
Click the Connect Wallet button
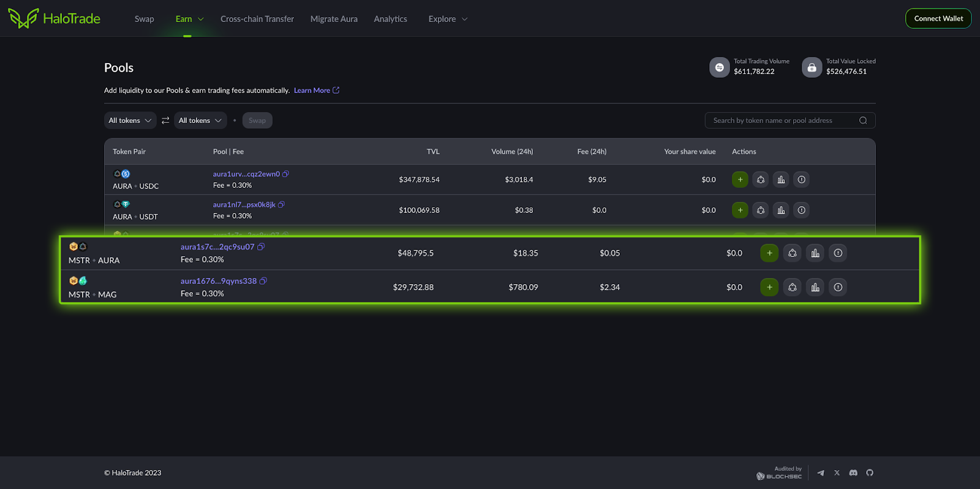(938, 18)
